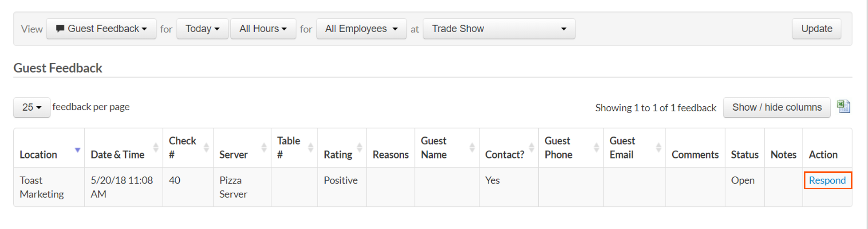
Task: Sort by Rating column
Action: (x=359, y=147)
